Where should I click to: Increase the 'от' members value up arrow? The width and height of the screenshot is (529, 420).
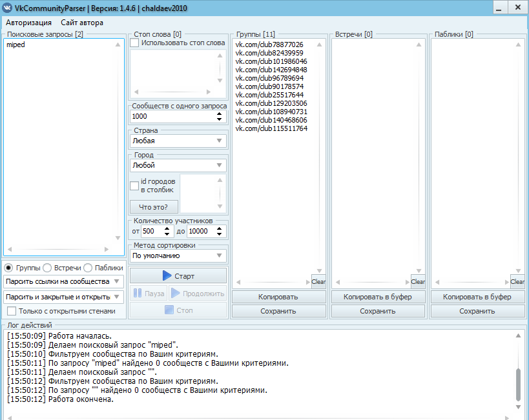(x=167, y=228)
